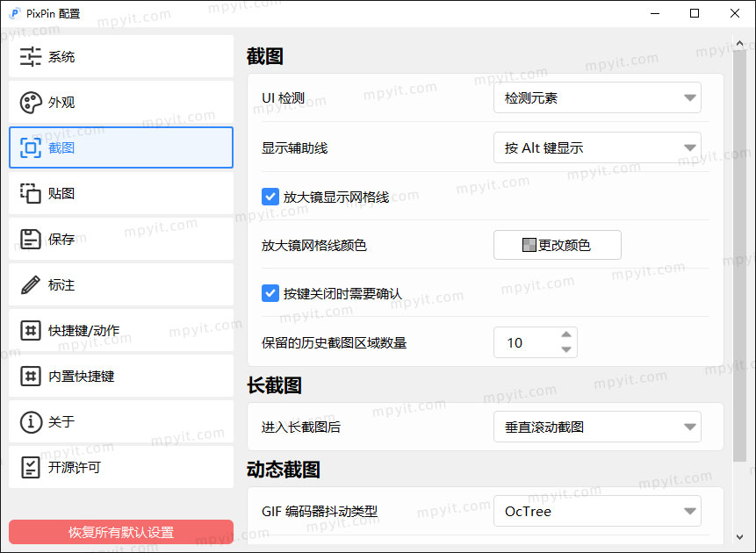Click the hash icon beside 快捷键/动作
Viewport: 756px width, 553px height.
click(31, 331)
